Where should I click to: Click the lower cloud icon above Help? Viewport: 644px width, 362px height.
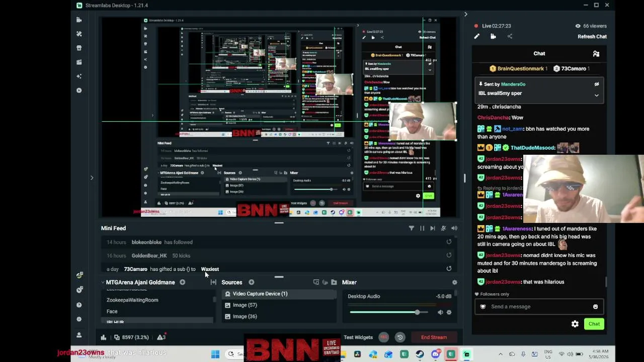[79, 290]
